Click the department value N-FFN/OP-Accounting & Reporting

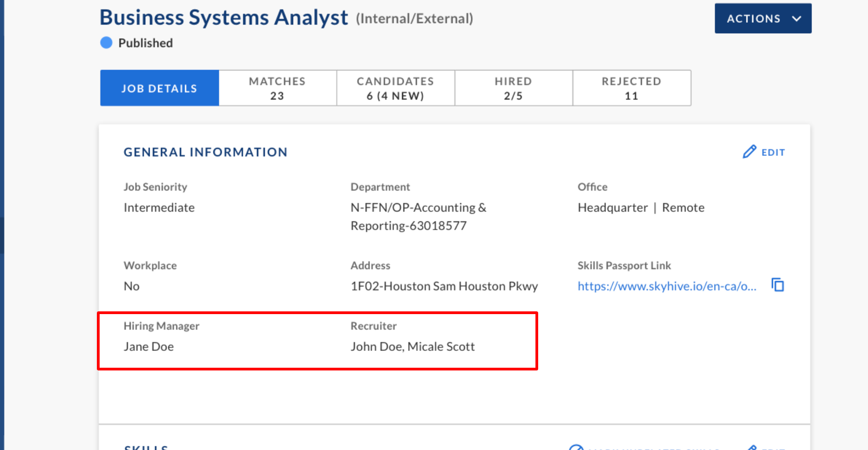tap(418, 216)
